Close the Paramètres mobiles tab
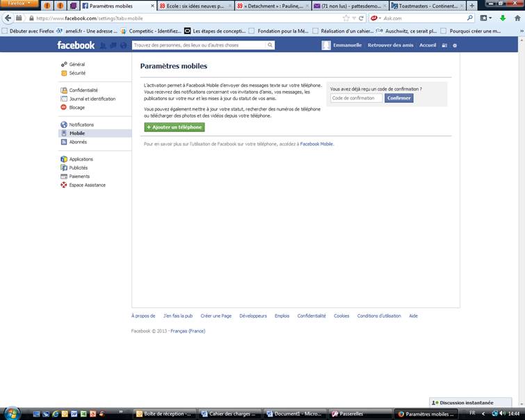 pyautogui.click(x=152, y=6)
